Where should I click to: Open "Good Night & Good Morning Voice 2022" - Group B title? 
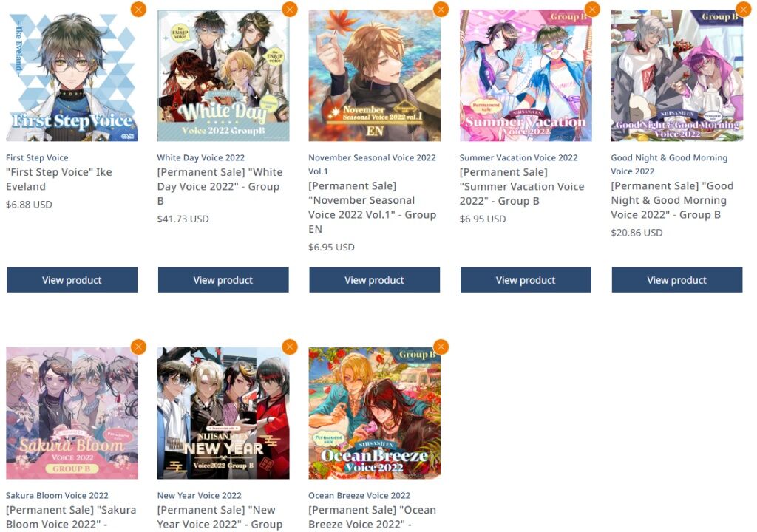(x=672, y=199)
